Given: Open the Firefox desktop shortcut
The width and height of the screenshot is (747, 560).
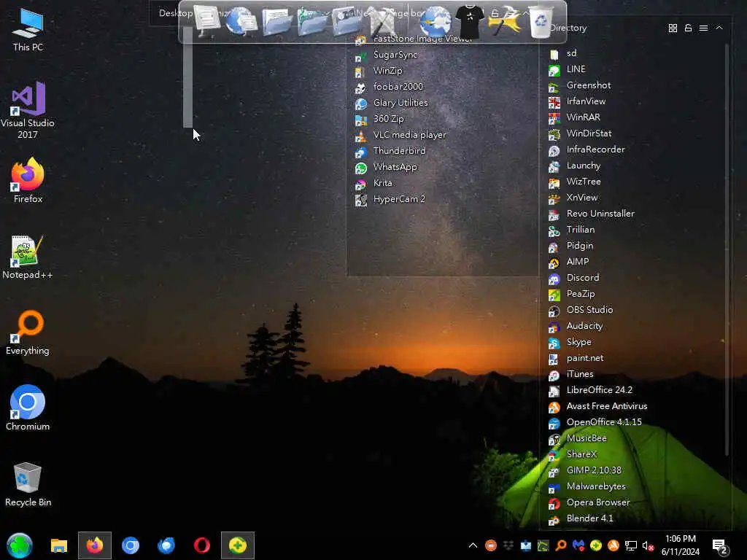Looking at the screenshot, I should pyautogui.click(x=28, y=181).
